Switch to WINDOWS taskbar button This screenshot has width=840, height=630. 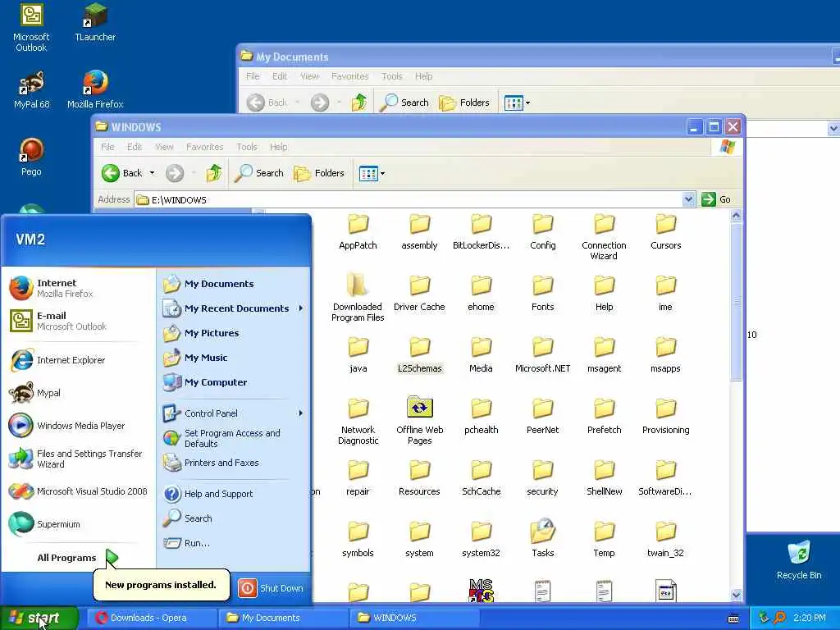click(413, 619)
